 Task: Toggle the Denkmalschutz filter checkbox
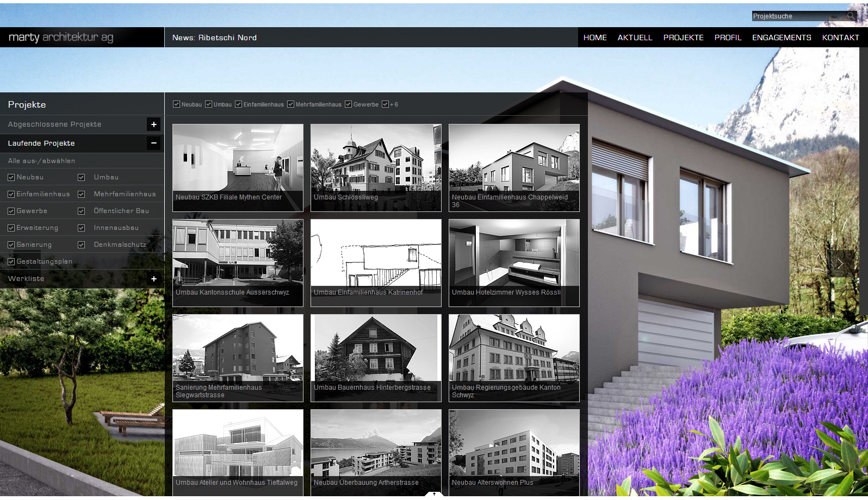(81, 245)
